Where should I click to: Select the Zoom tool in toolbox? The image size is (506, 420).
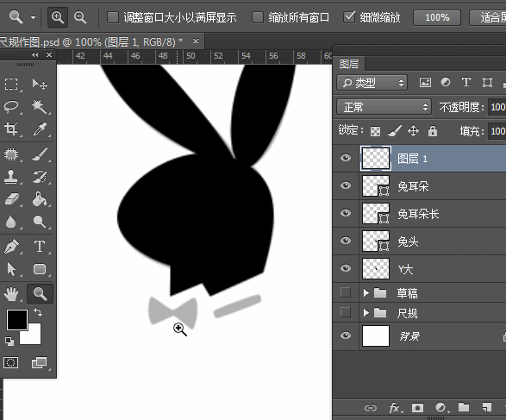click(40, 294)
